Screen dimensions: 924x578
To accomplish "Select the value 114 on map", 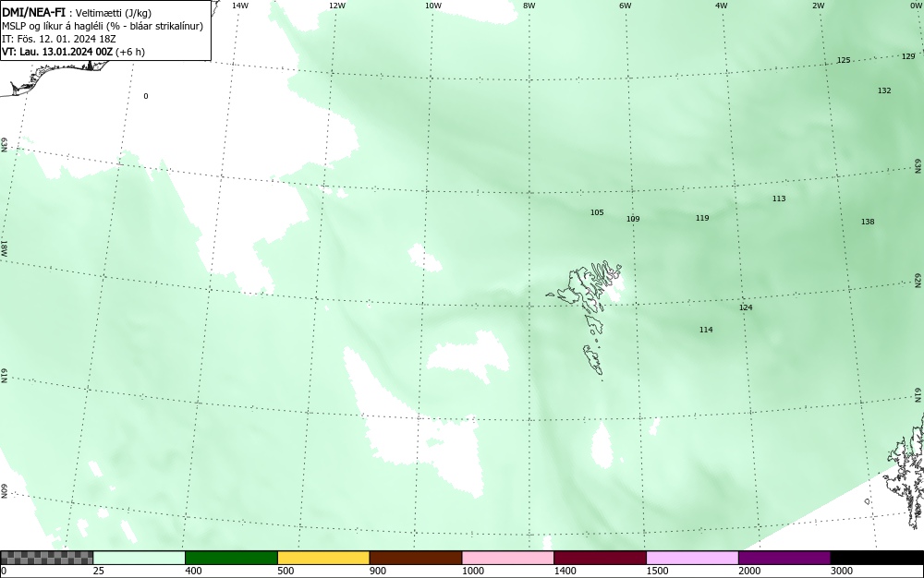I will (x=706, y=330).
